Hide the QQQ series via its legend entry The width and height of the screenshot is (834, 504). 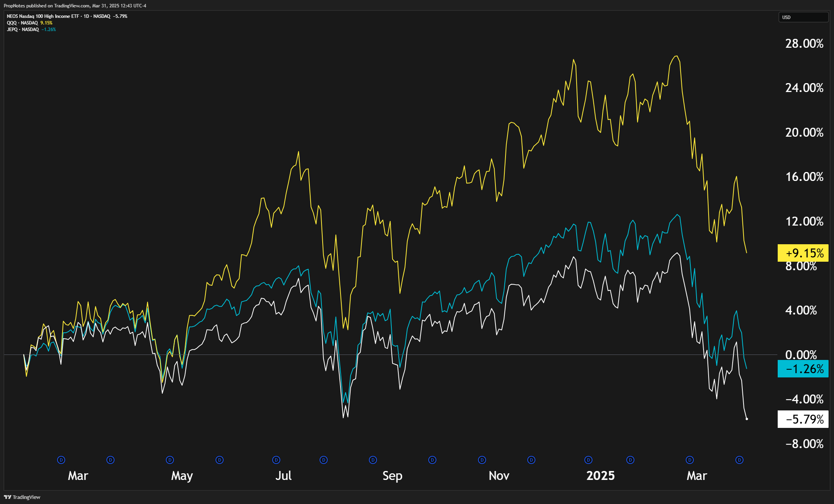pyautogui.click(x=12, y=23)
